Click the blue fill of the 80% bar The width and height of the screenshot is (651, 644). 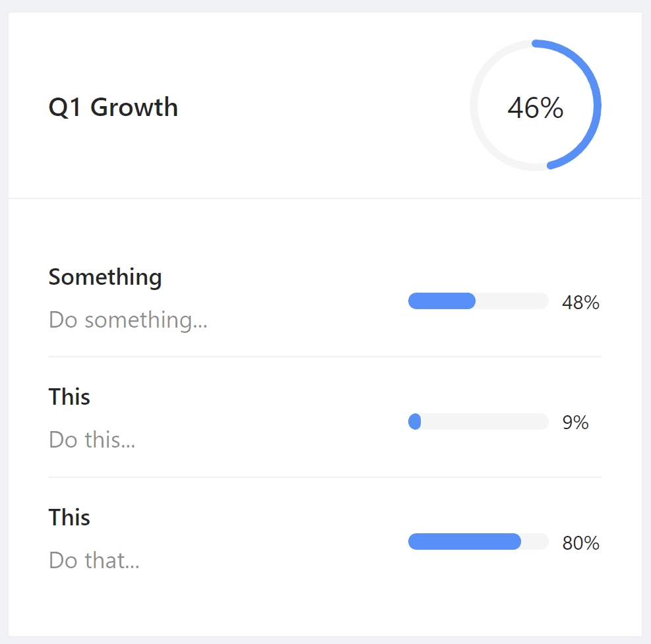(464, 542)
